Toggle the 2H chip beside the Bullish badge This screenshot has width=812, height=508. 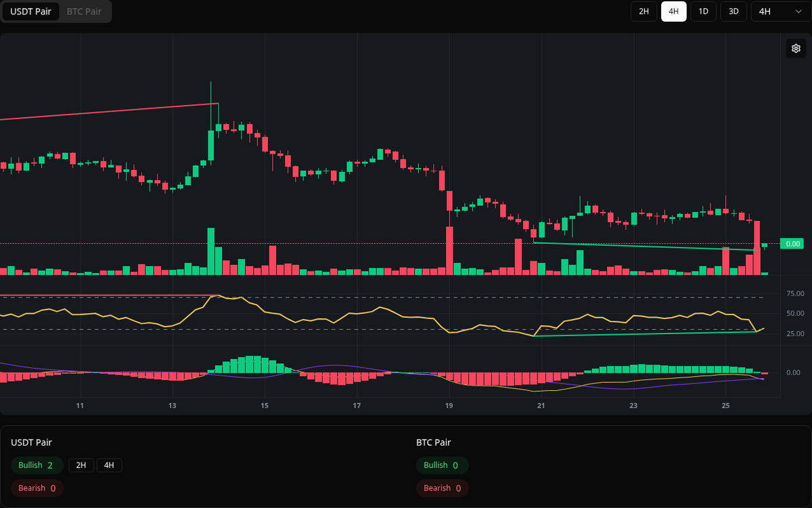(81, 465)
